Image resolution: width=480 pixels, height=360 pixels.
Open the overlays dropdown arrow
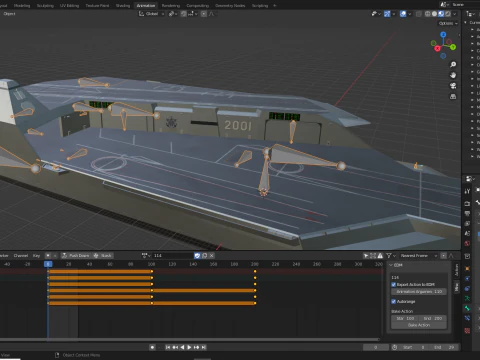tap(410, 14)
